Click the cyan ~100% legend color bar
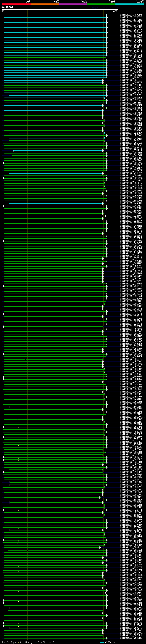The height and width of the screenshot is (644, 146). (x=130, y=4)
